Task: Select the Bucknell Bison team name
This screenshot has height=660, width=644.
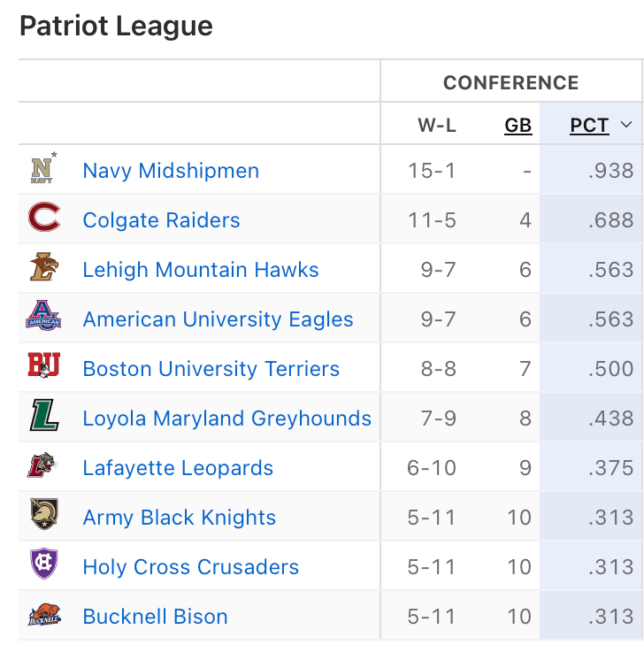Action: click(156, 617)
